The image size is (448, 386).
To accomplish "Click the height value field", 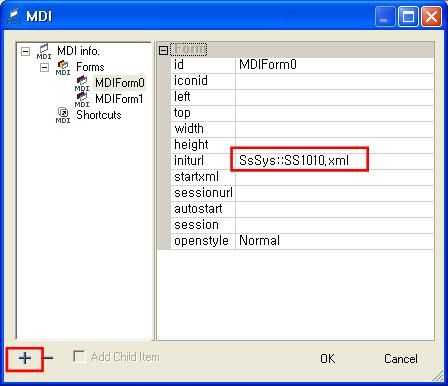I will pos(335,145).
